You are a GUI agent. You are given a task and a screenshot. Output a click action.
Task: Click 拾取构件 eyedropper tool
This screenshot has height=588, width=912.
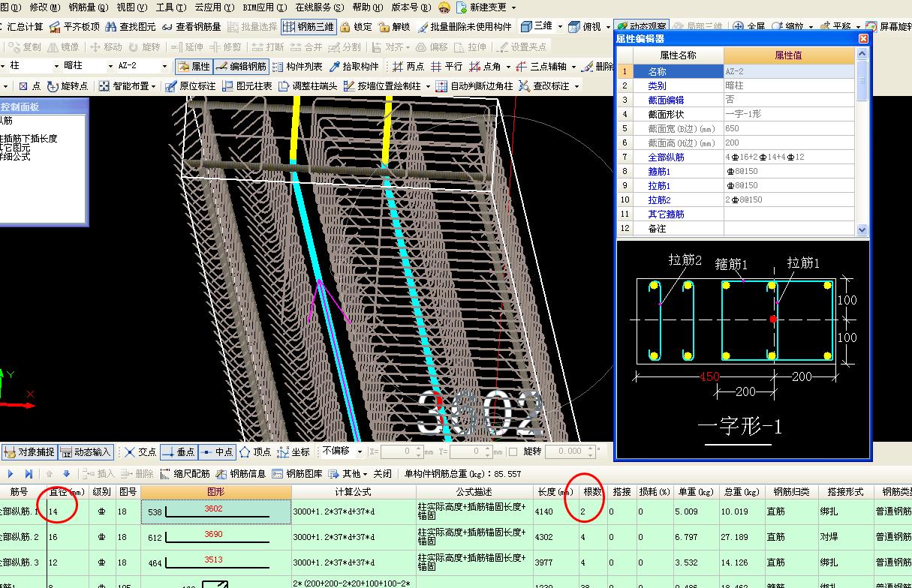pyautogui.click(x=354, y=67)
